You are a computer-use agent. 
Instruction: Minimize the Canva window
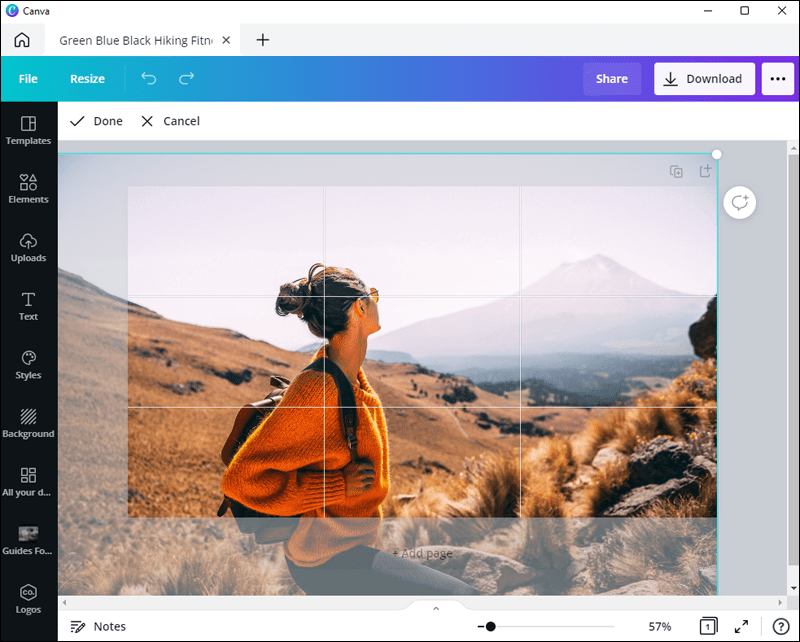708,11
